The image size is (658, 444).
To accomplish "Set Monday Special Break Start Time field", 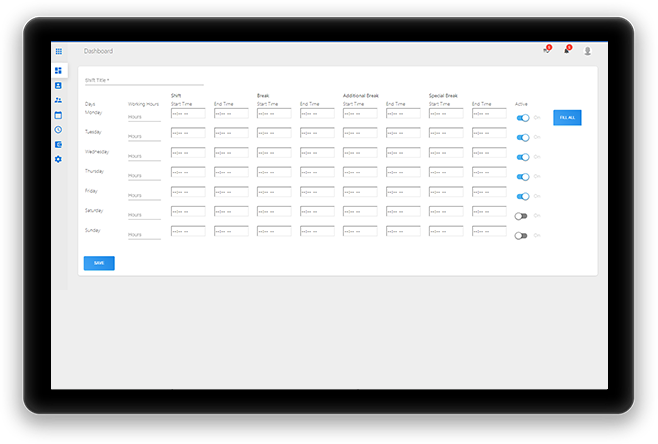I will pos(446,113).
